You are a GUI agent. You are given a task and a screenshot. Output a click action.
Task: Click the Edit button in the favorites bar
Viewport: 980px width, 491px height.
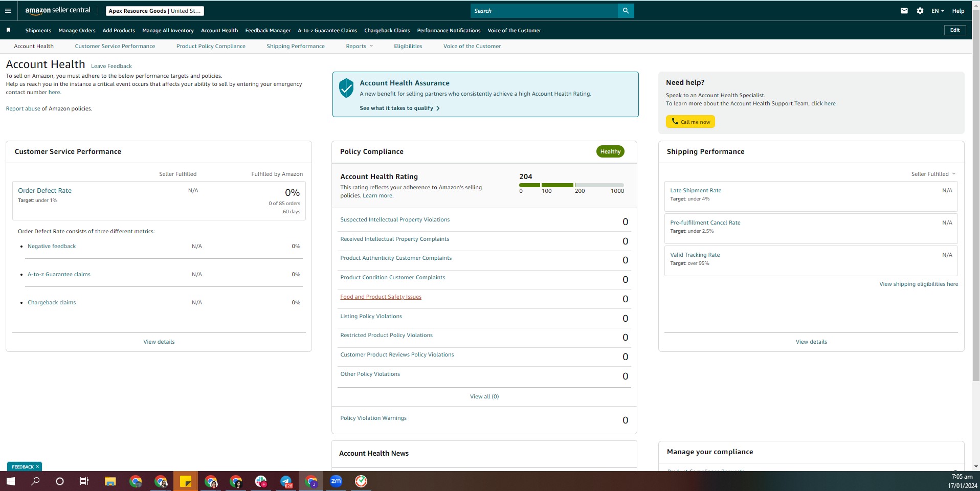click(x=955, y=30)
